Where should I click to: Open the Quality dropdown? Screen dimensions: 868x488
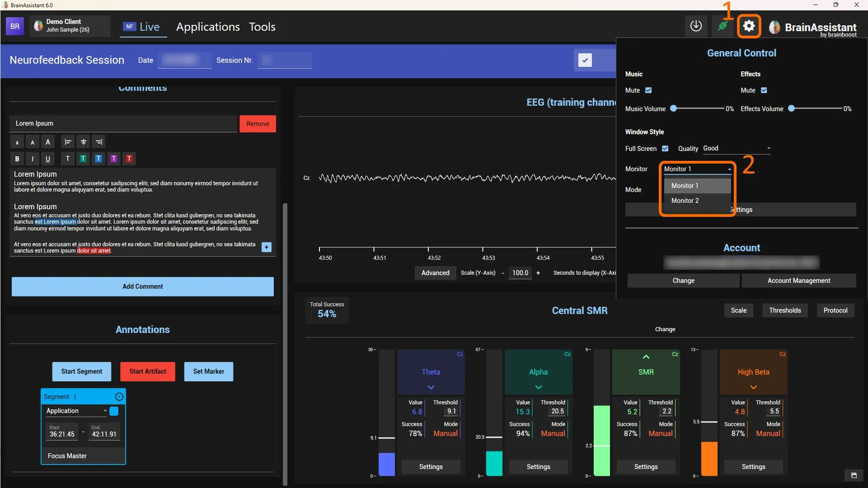coord(737,149)
